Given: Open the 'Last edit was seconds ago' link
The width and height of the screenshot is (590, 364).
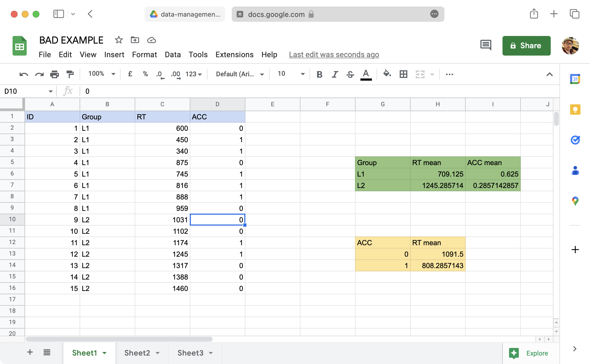Looking at the screenshot, I should click(334, 54).
